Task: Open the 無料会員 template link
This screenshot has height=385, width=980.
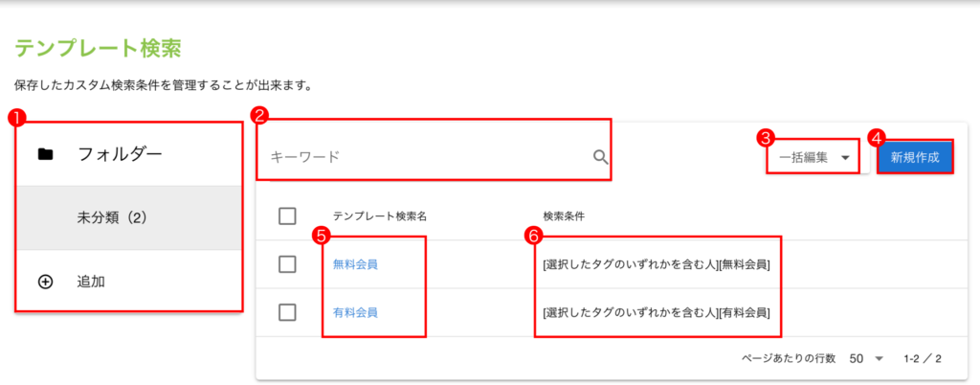Action: pyautogui.click(x=355, y=264)
